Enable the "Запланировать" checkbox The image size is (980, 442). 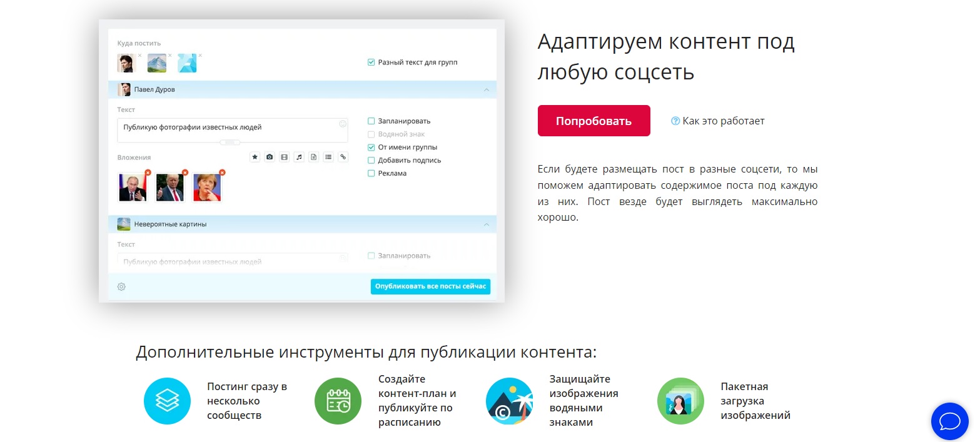(371, 121)
